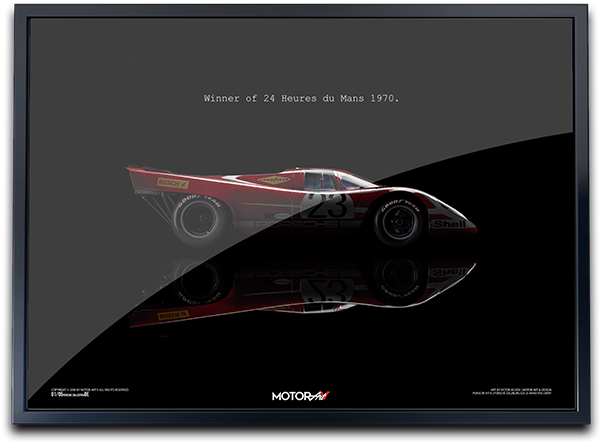This screenshot has height=443, width=601.
Task: Click the MOTORART logo at poster bottom
Action: pos(301,396)
